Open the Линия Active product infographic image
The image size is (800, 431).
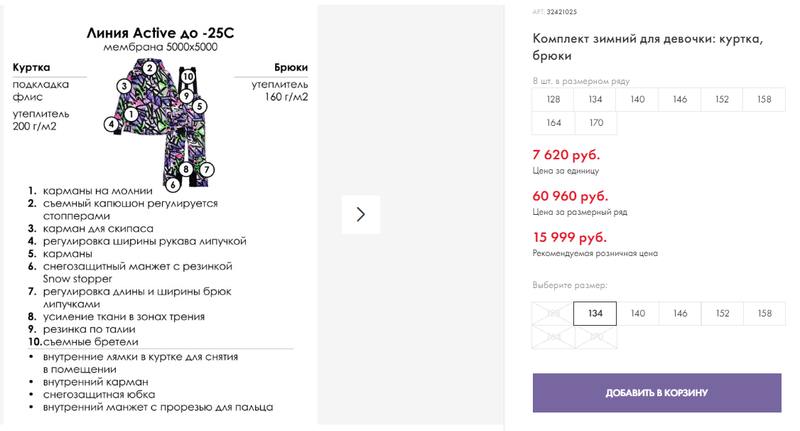[160, 215]
